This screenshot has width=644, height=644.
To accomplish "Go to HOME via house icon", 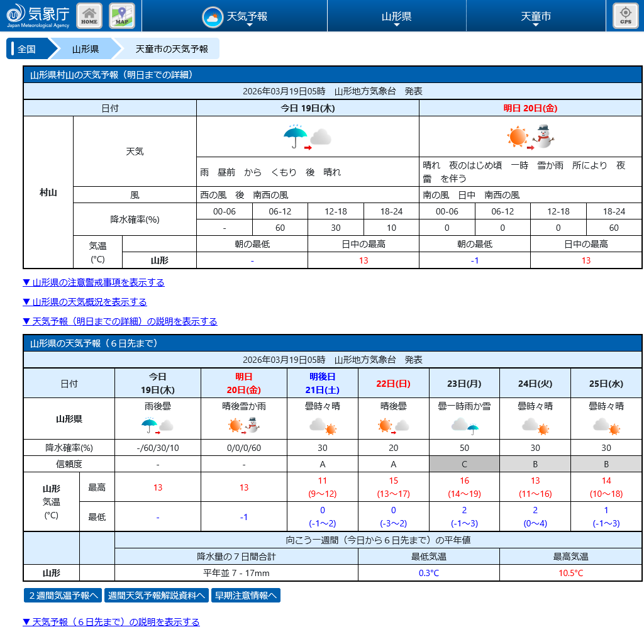I will [89, 16].
